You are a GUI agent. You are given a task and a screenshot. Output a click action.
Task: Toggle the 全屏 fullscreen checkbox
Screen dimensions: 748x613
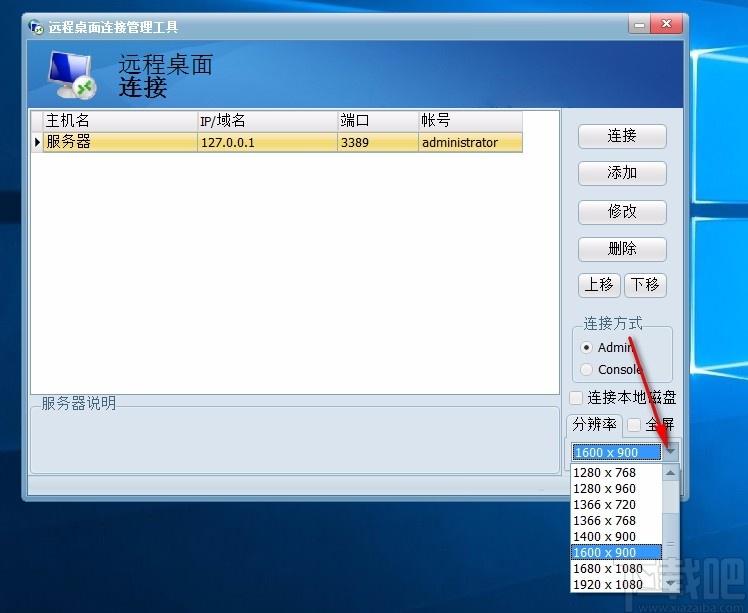(634, 425)
